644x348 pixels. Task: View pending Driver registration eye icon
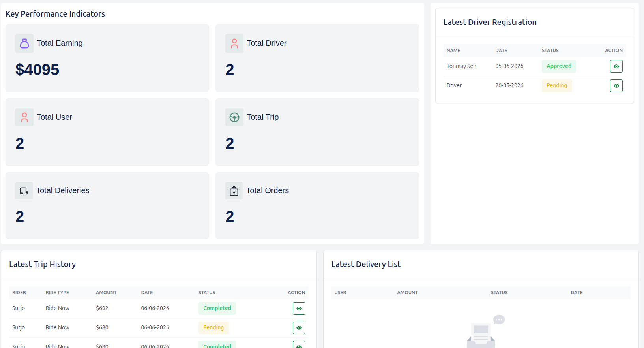point(616,86)
